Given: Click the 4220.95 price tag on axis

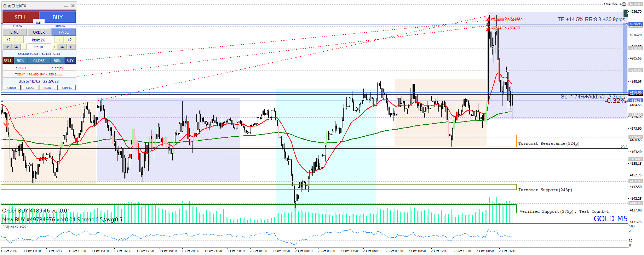Looking at the screenshot, I should click(636, 24).
